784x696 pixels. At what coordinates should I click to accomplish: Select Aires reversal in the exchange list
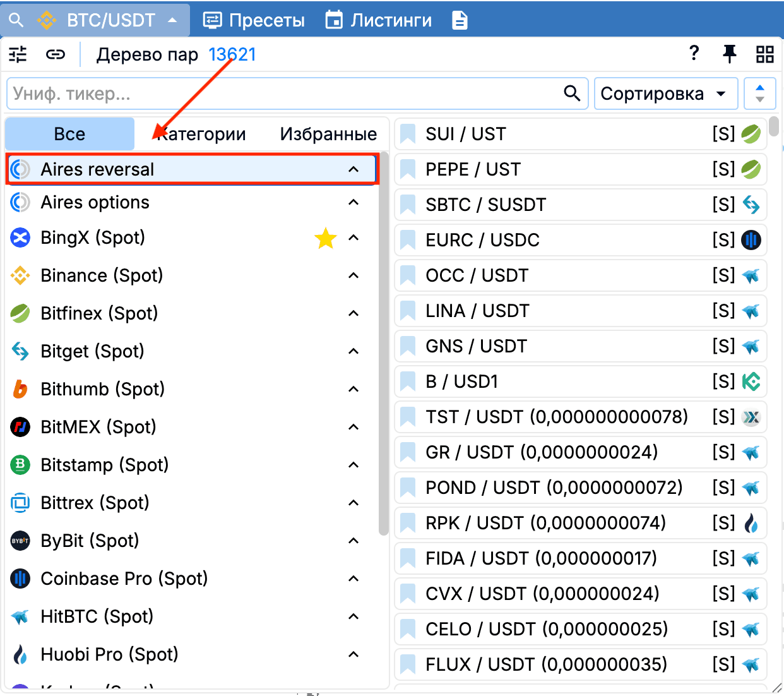[193, 169]
